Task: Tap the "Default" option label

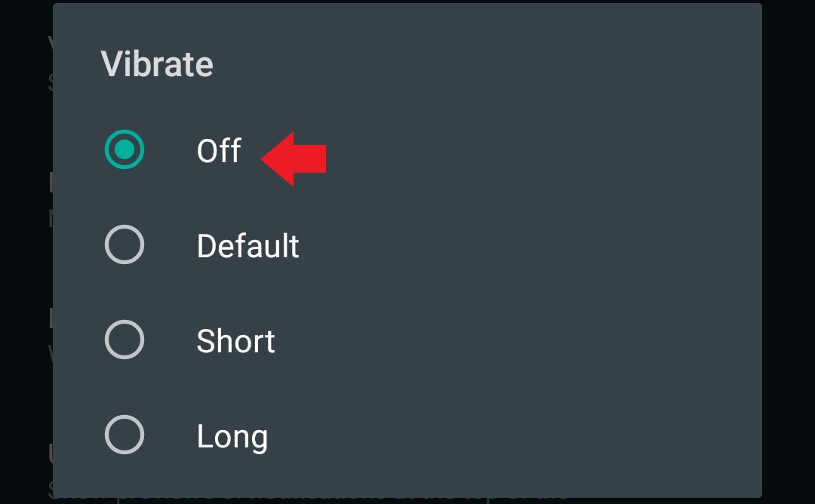Action: pyautogui.click(x=248, y=246)
